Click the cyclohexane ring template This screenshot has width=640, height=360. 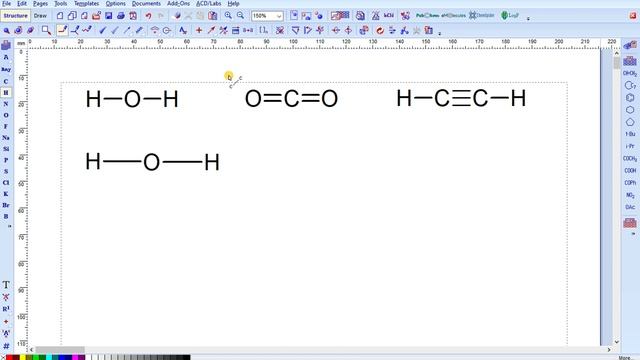tap(630, 110)
